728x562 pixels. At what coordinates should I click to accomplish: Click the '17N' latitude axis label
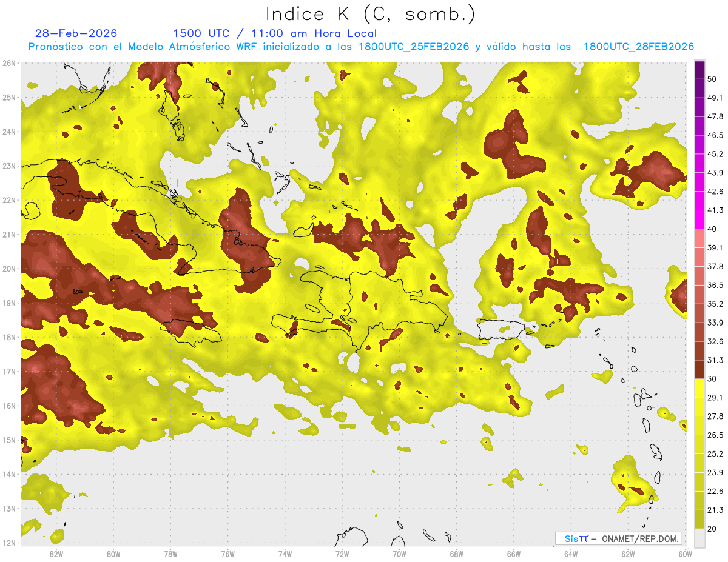pyautogui.click(x=9, y=372)
